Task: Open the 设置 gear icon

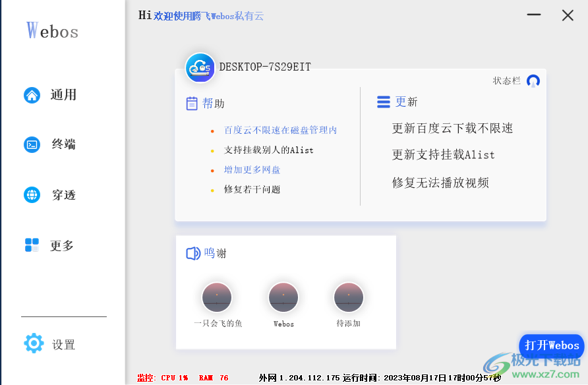Action: [x=34, y=343]
